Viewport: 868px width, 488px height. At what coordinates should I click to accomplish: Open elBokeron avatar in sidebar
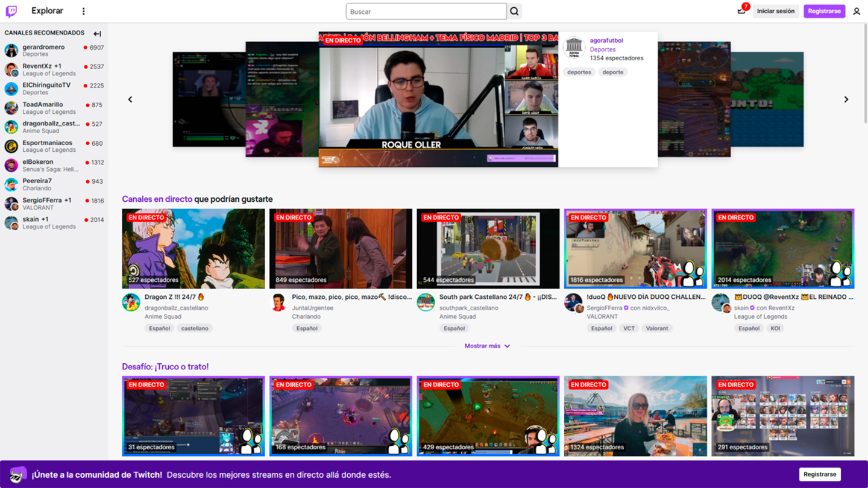[x=11, y=165]
